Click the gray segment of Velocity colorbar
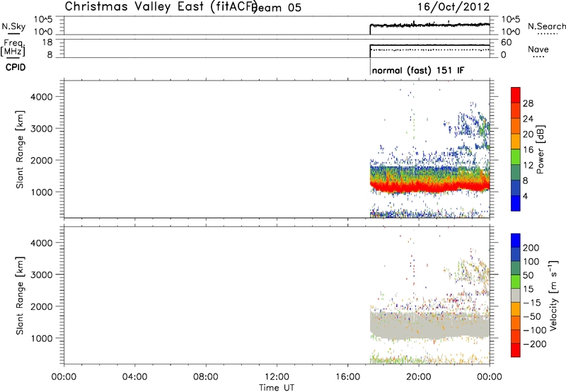Image resolution: width=566 pixels, height=392 pixels. coord(516,295)
